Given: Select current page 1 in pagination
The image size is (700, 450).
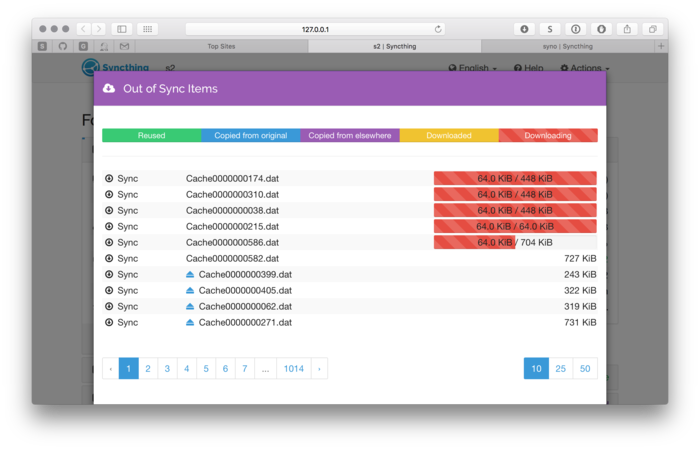Looking at the screenshot, I should (x=129, y=368).
